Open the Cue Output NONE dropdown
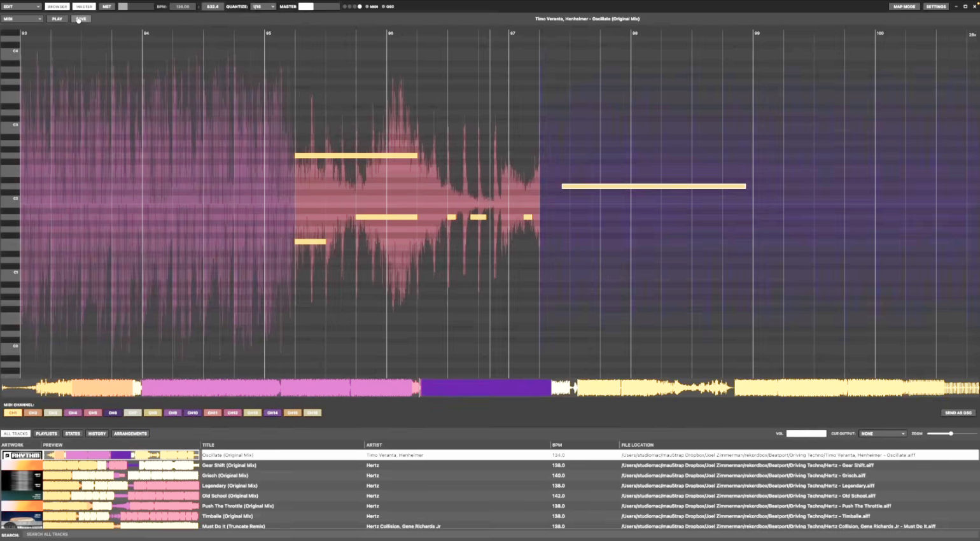Viewport: 980px width, 541px height. 882,433
